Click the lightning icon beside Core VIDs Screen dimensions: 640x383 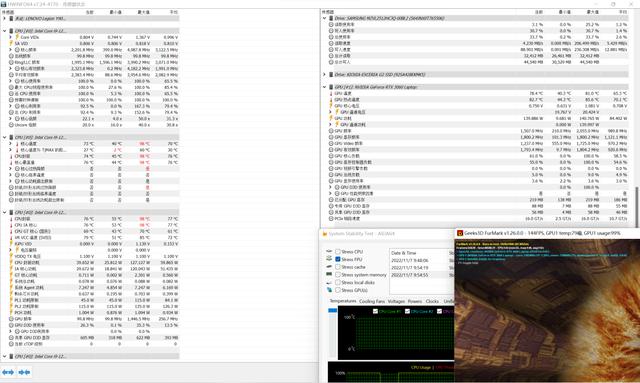pos(17,37)
